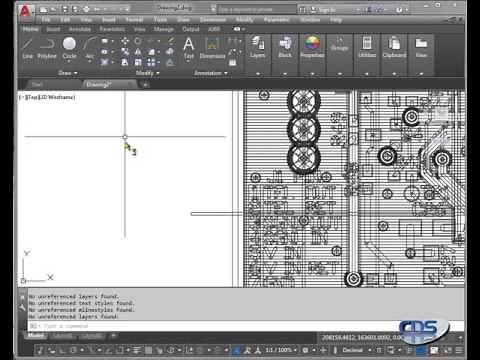Open the Edit menu
Screen dimensions: 480x360
tap(65, 20)
